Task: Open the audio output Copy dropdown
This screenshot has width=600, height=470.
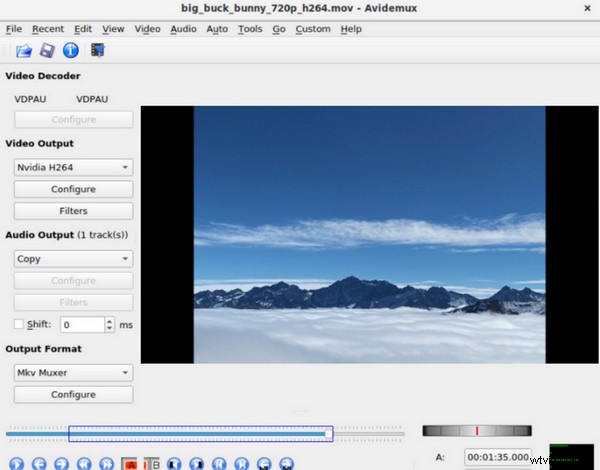Action: [73, 259]
